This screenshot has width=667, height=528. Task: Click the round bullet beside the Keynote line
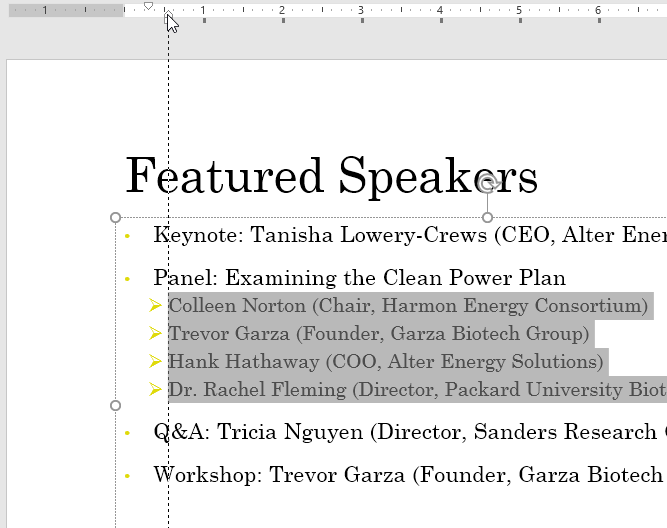[x=127, y=237]
